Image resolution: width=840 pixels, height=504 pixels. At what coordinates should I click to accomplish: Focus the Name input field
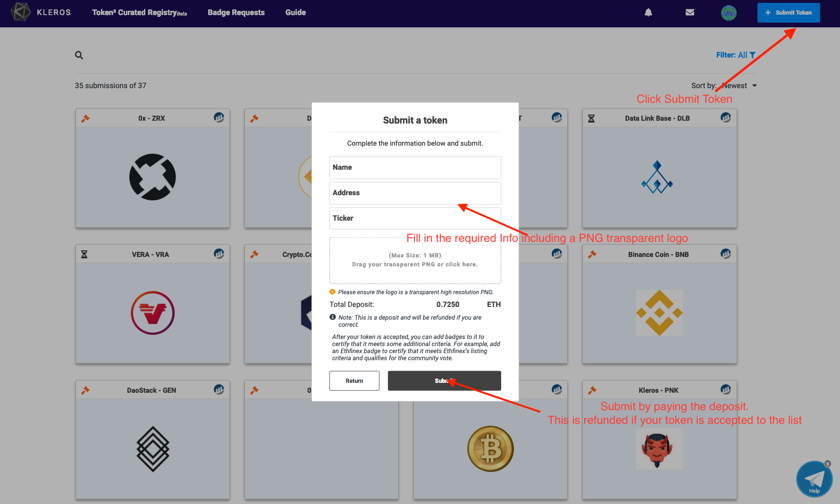415,167
